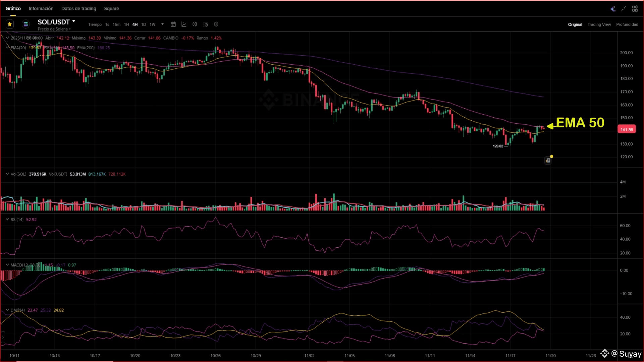Viewport: 644px width, 362px height.
Task: Click the Solana coin logo icon
Action: pos(25,24)
